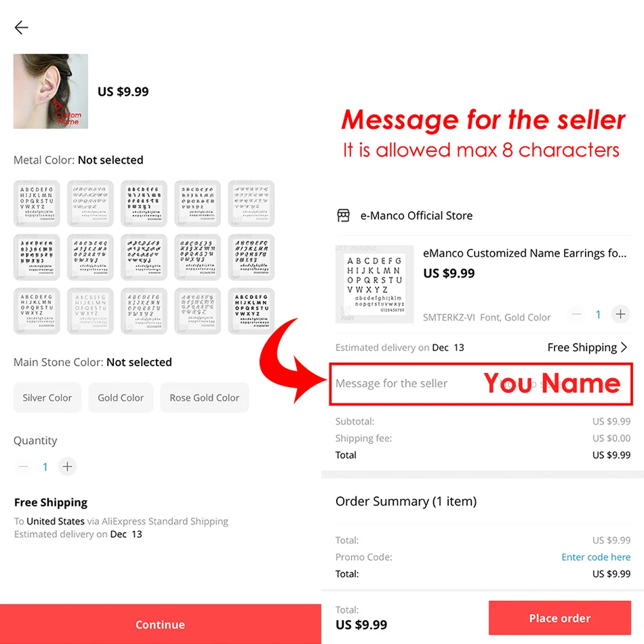Expand the Free Shipping chevron

pyautogui.click(x=624, y=348)
